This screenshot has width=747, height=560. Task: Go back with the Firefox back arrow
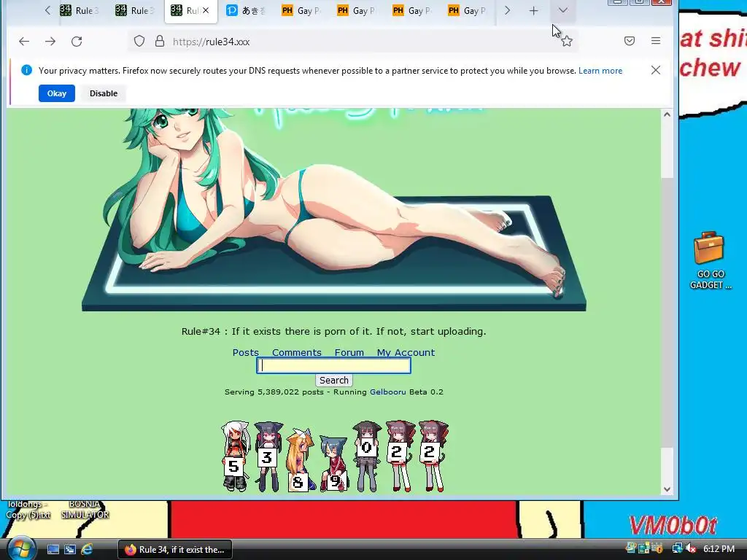point(24,42)
